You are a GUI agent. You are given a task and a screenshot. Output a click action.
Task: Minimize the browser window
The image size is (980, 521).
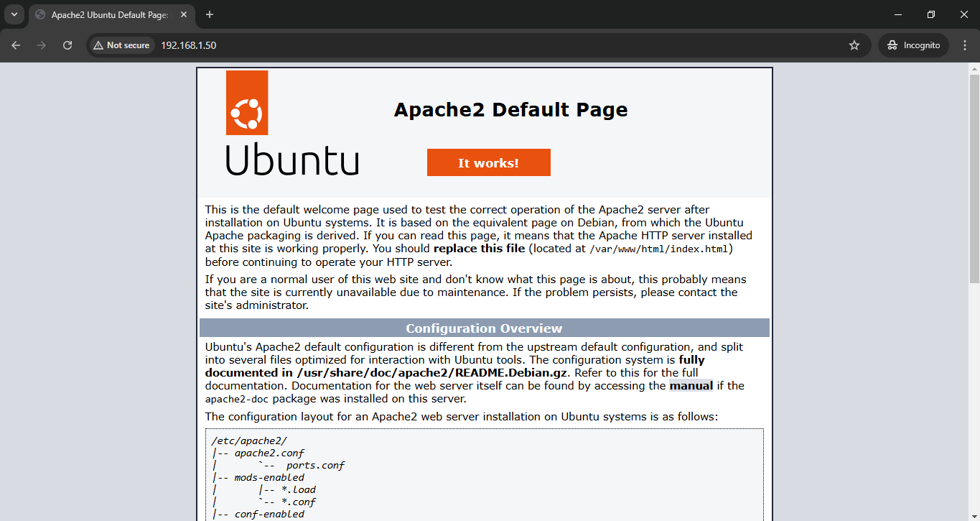[897, 14]
